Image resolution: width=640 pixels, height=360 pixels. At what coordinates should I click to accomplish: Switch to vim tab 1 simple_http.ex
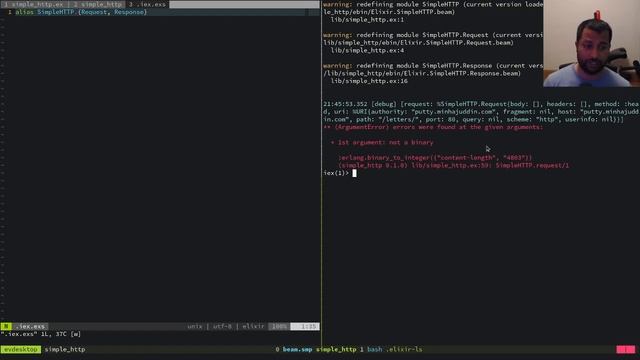point(35,4)
